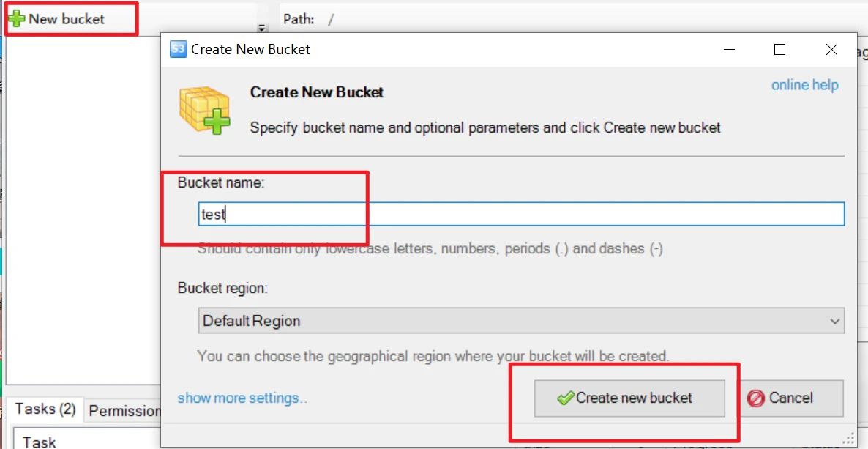The width and height of the screenshot is (868, 449).
Task: Close the Create New Bucket dialog
Action: (x=831, y=49)
